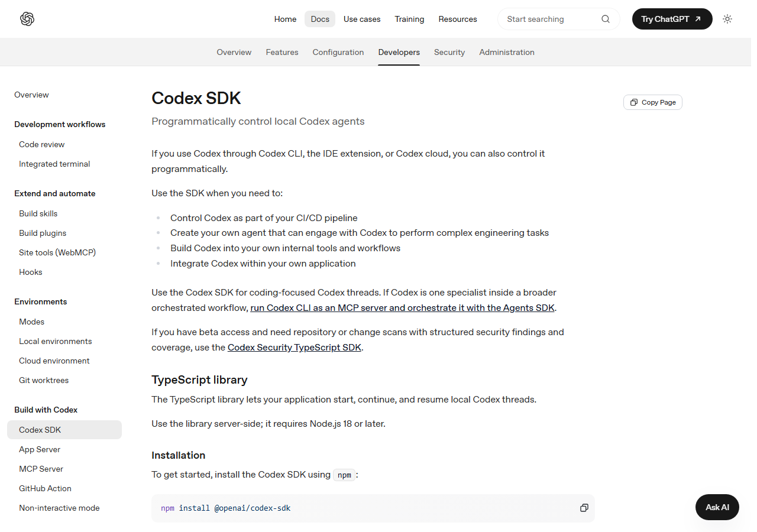Toggle the light/dark theme sun icon
Viewport: 757px width, 532px height.
coord(727,19)
